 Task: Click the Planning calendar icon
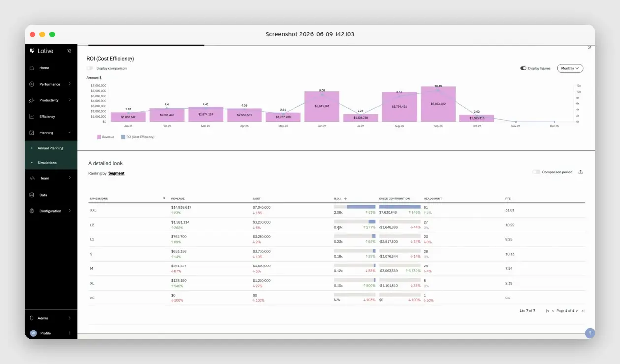(x=32, y=133)
